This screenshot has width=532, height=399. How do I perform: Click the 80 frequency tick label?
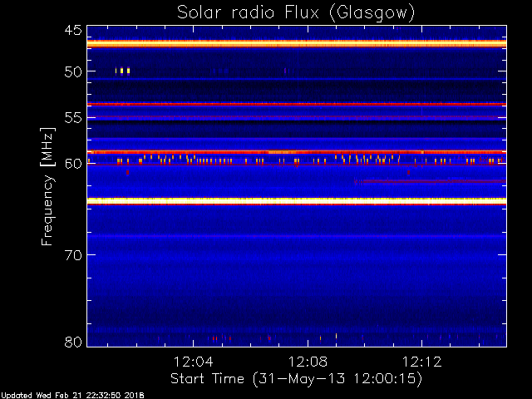pyautogui.click(x=73, y=342)
